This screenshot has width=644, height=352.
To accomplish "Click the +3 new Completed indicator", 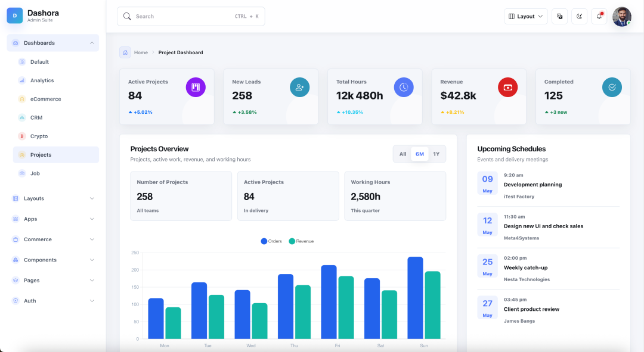I will (x=556, y=112).
